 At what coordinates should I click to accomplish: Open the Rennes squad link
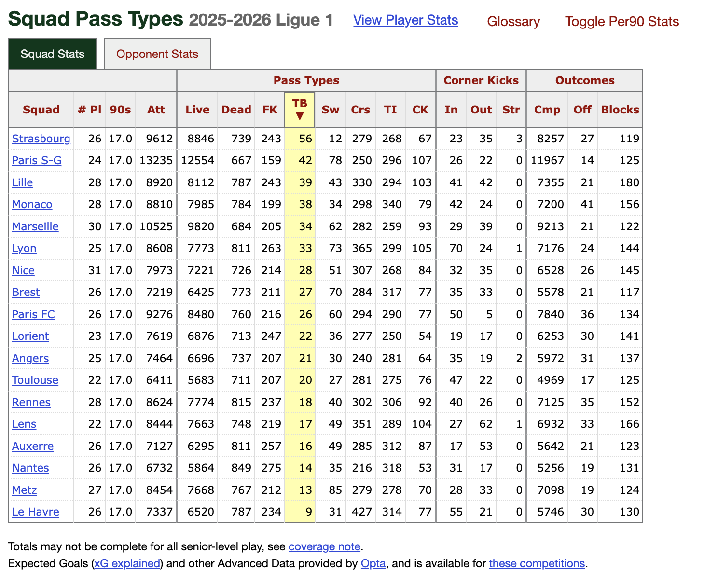point(31,403)
